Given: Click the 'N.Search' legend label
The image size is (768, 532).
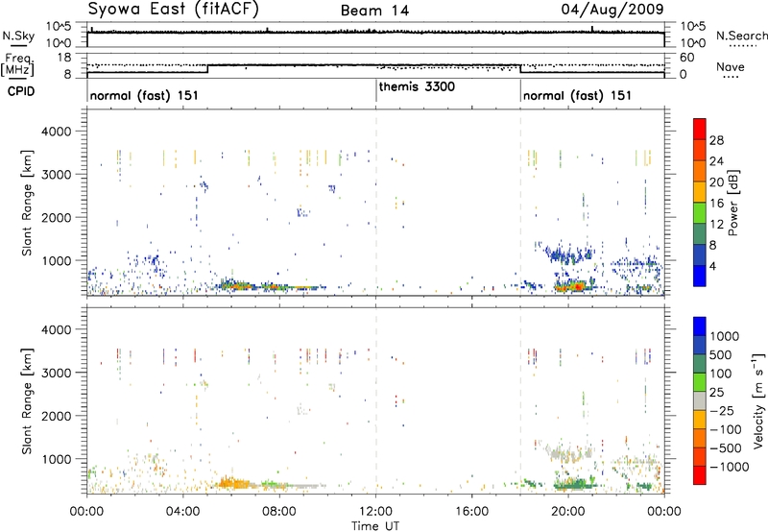Looking at the screenshot, I should (742, 36).
